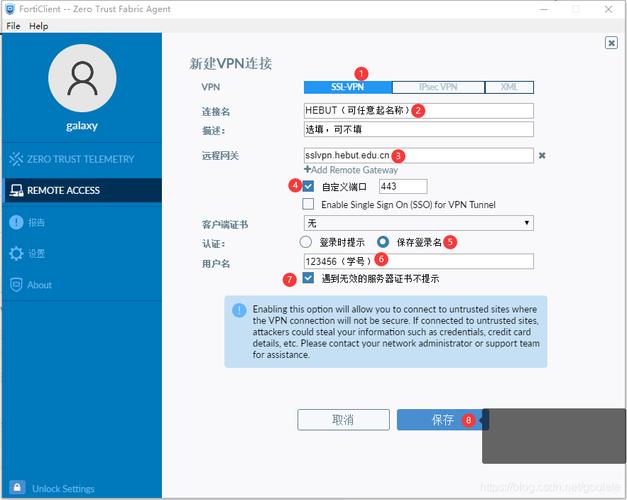Click the port number field showing 443
The height and width of the screenshot is (500, 627).
403,186
